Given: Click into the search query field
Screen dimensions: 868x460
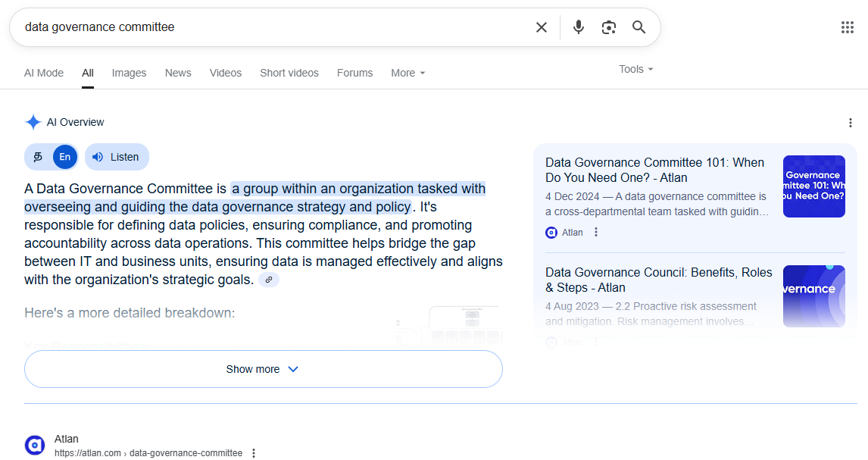Looking at the screenshot, I should point(274,27).
